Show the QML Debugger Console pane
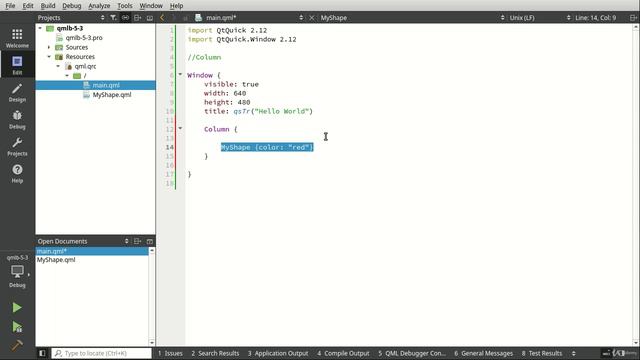 [x=412, y=353]
